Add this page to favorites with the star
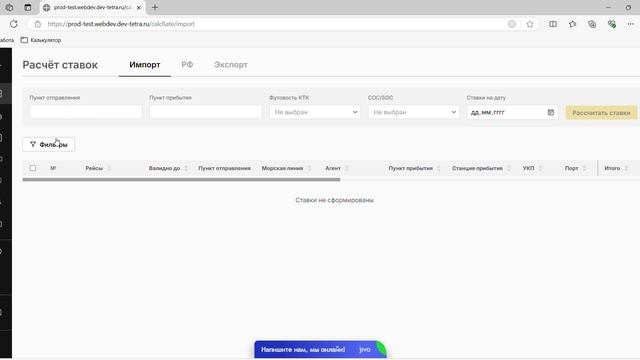The width and height of the screenshot is (640, 360). (530, 24)
